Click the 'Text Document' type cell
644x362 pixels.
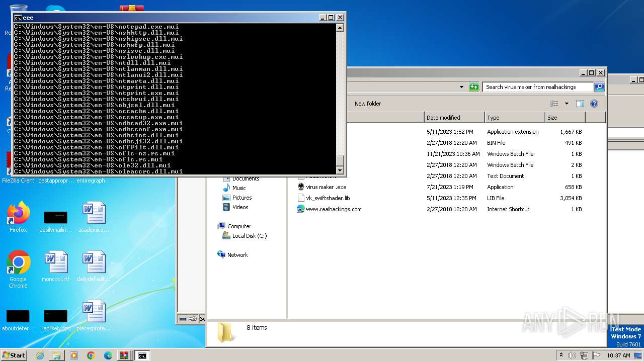[505, 176]
